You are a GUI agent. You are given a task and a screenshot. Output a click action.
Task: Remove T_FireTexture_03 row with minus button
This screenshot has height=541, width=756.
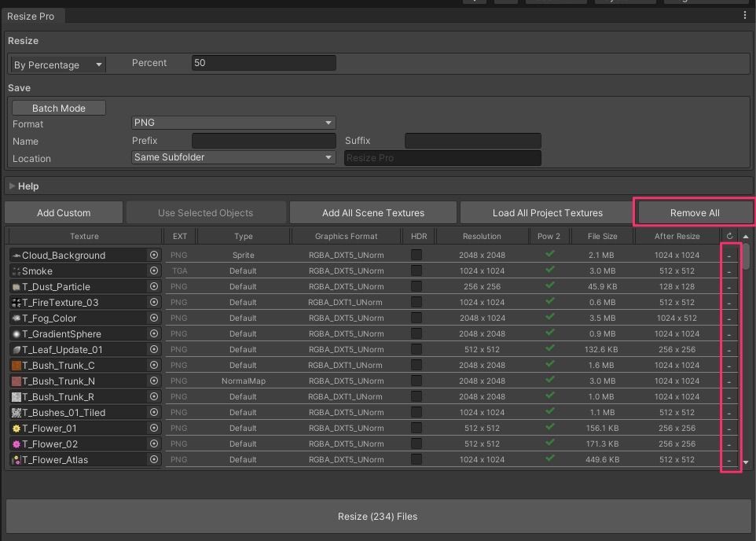click(x=729, y=303)
